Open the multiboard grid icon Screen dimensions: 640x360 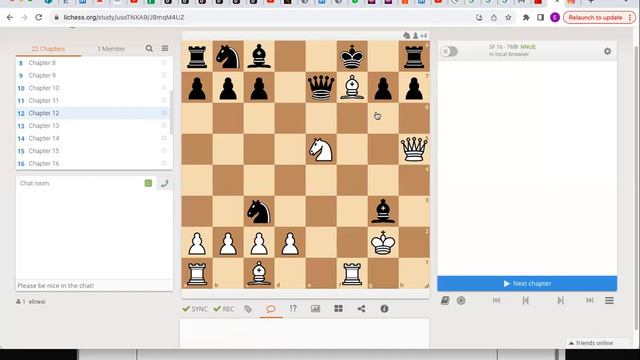338,309
